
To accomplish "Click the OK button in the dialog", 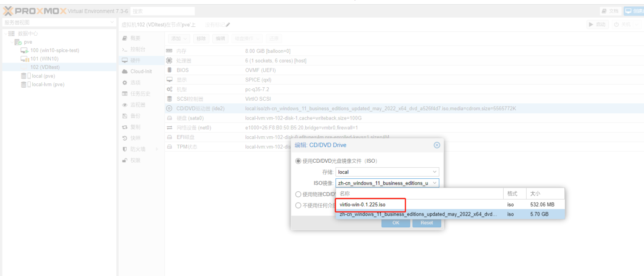I will 395,223.
